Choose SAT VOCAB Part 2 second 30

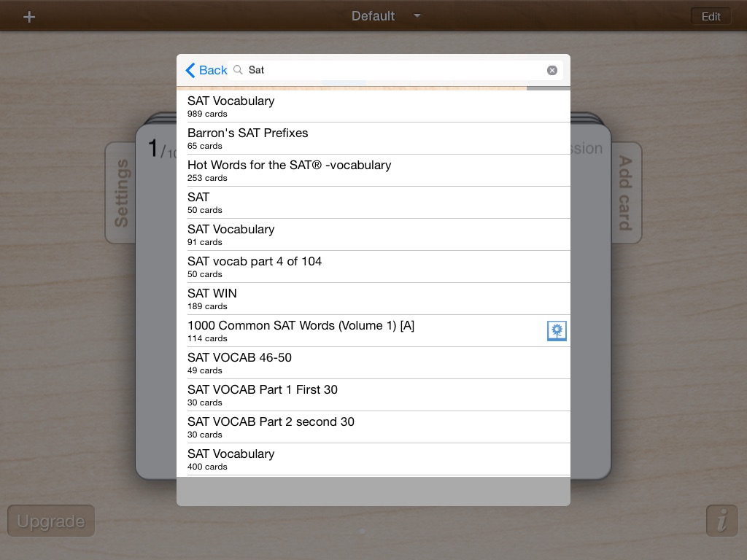pos(373,427)
